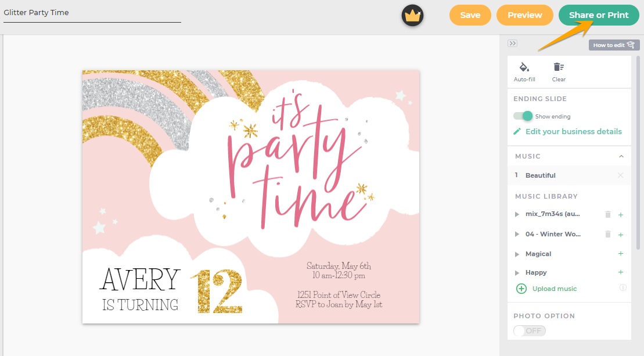Toggle the Show ending switch

pos(523,116)
